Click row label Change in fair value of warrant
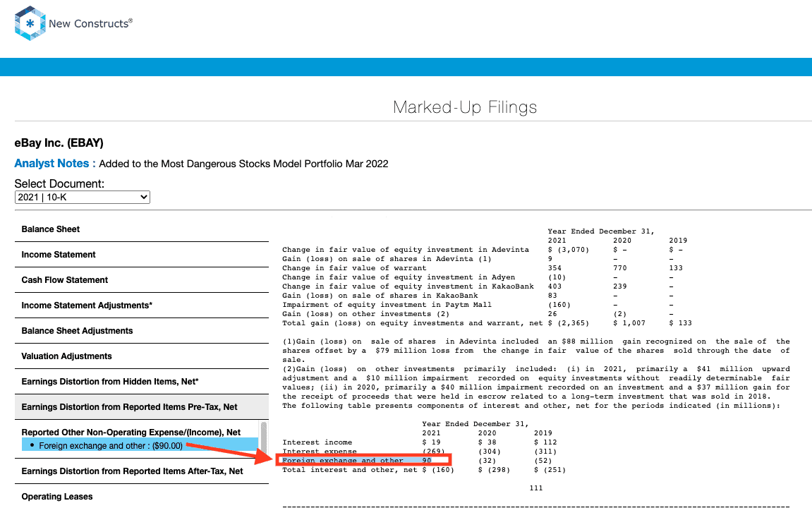The height and width of the screenshot is (508, 812). tap(354, 267)
